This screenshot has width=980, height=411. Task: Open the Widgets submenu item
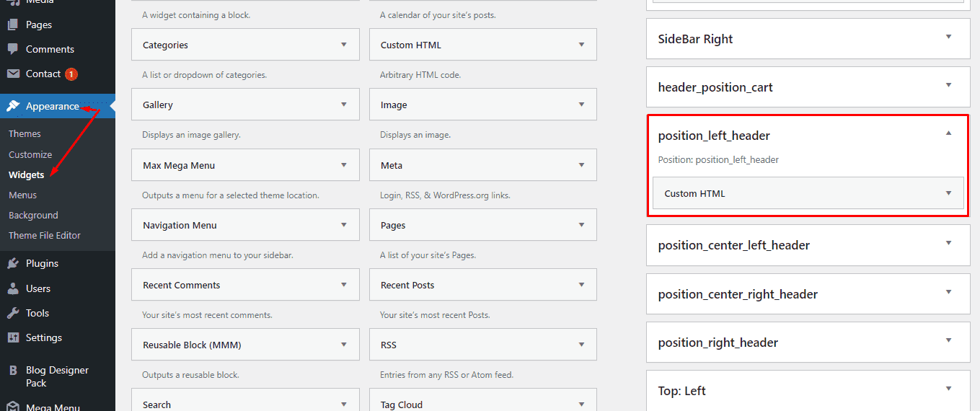click(x=26, y=174)
